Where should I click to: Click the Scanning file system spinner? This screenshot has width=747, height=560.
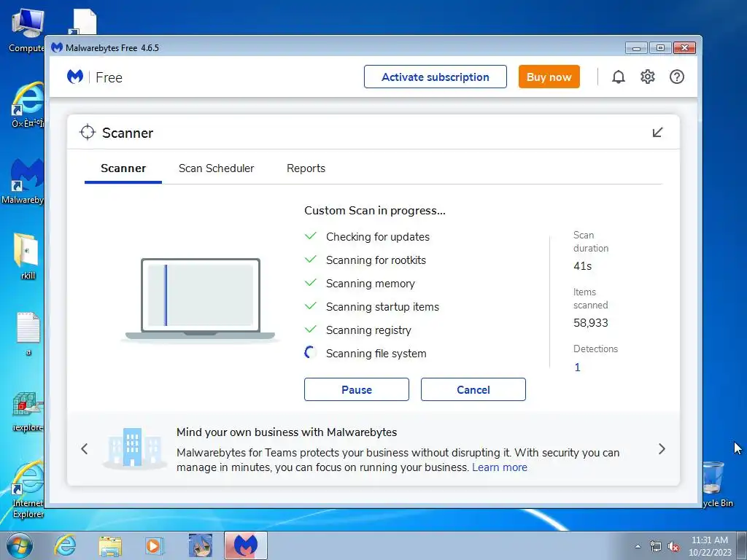pyautogui.click(x=311, y=352)
